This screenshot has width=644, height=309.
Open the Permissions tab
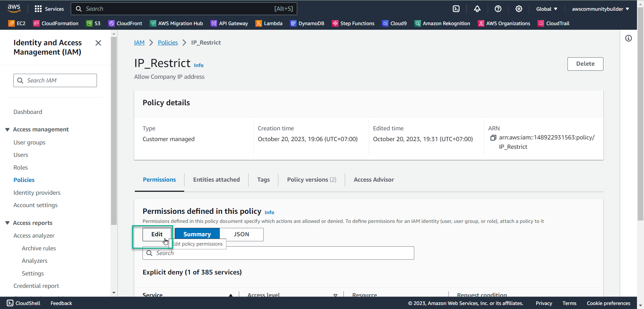click(159, 180)
